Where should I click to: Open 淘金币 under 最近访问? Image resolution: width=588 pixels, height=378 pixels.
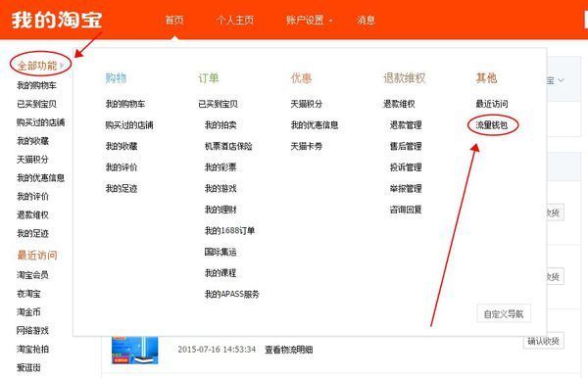(28, 312)
